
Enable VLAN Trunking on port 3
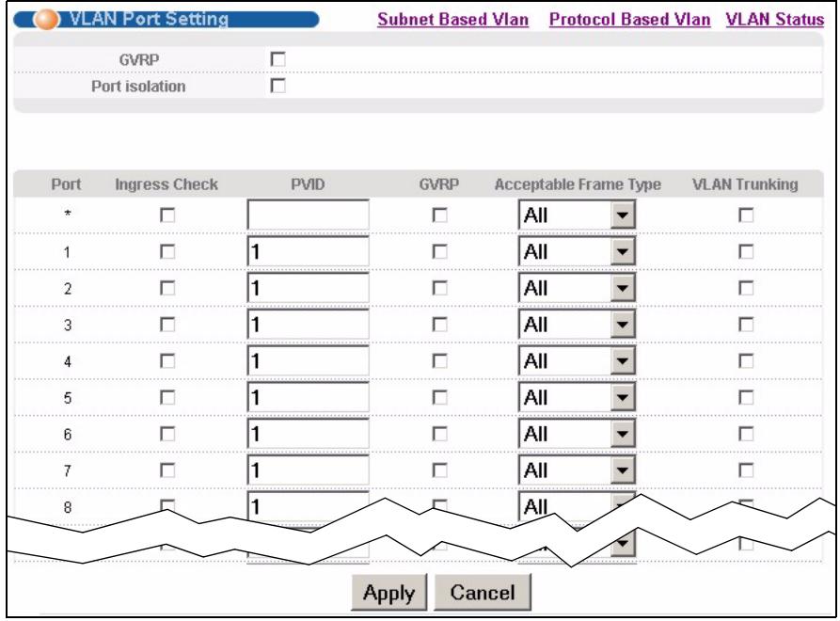pos(746,325)
